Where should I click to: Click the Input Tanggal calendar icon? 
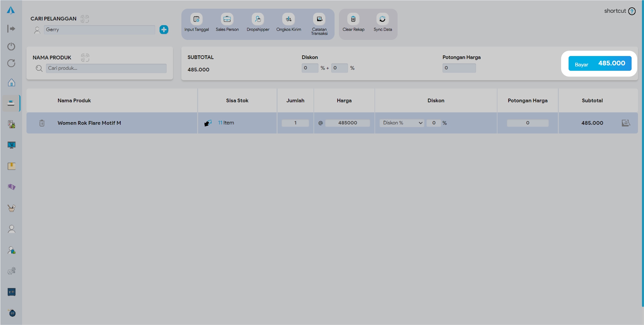[196, 19]
